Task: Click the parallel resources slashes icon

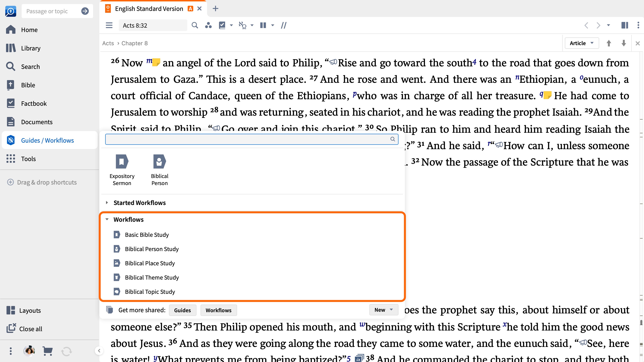Action: point(284,25)
